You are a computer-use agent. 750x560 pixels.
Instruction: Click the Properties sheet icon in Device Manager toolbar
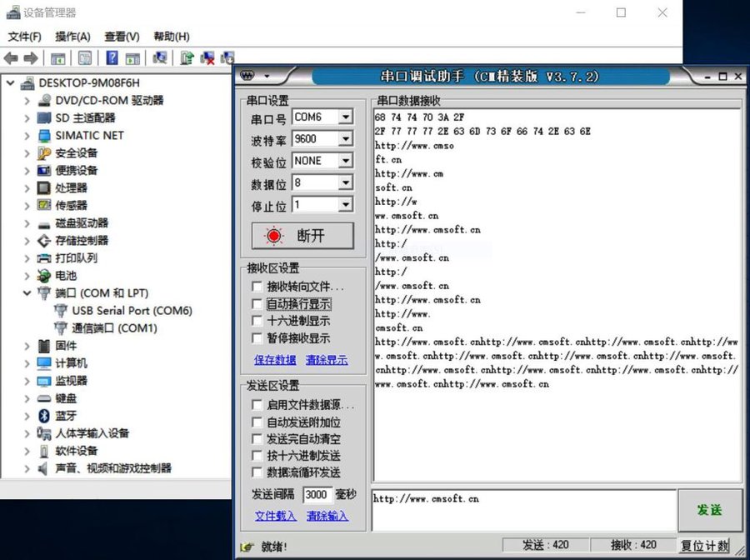(85, 57)
